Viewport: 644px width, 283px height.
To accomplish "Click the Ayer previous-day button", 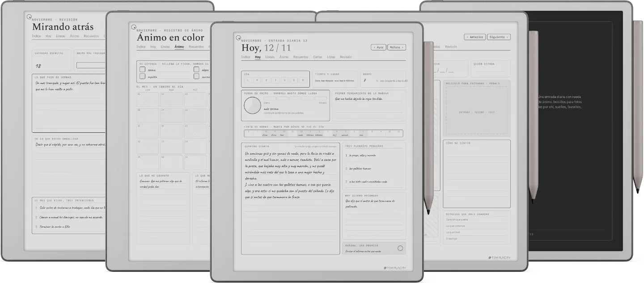I will tap(378, 47).
